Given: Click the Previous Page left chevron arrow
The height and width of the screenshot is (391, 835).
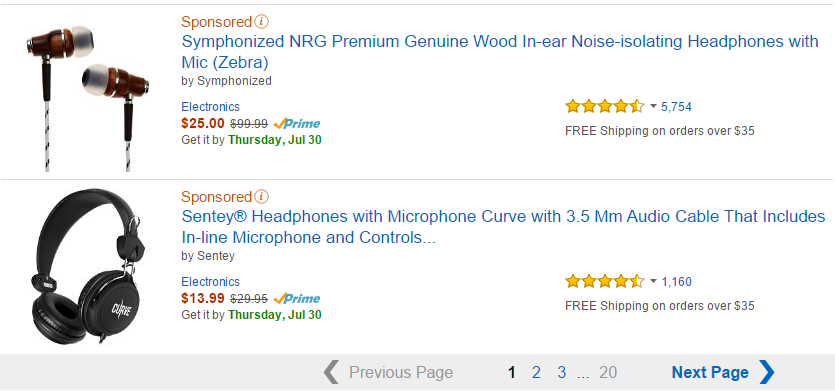Looking at the screenshot, I should tap(331, 372).
